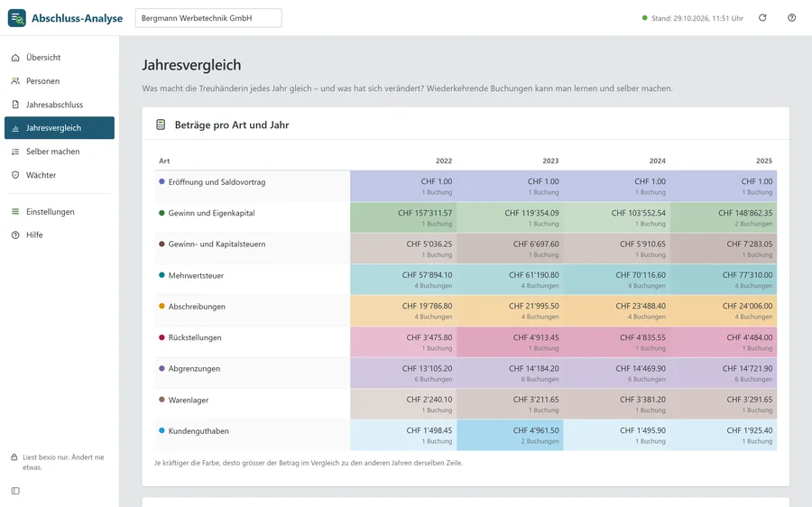The width and height of the screenshot is (812, 507).
Task: Click the document icon beside Jahresabschluss
Action: click(x=15, y=105)
